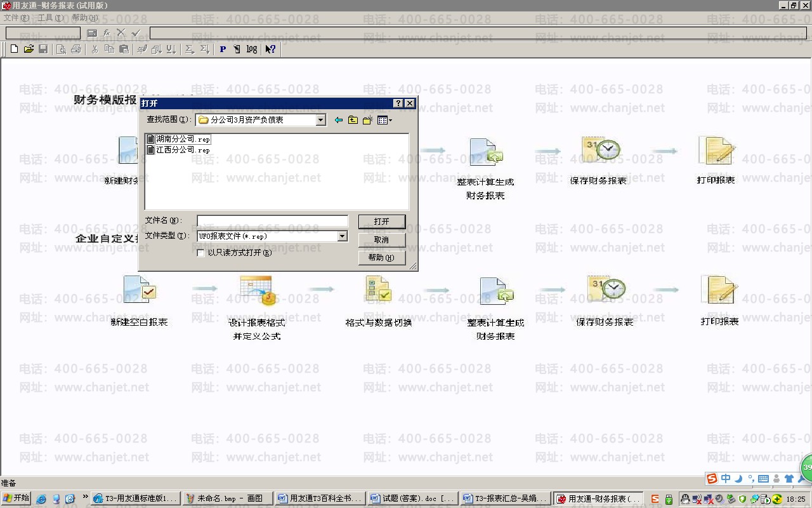Click the Open folder toolbar icon
Viewport: 812px width, 508px height.
[29, 49]
